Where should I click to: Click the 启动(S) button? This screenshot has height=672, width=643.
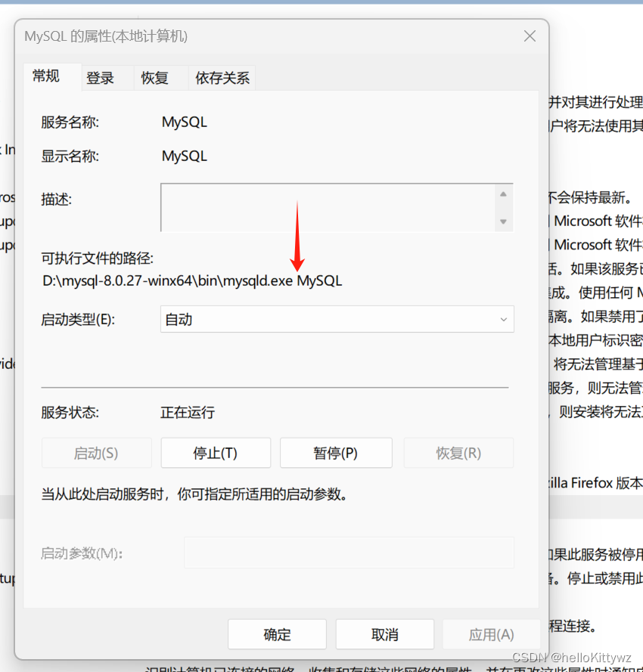(x=97, y=453)
